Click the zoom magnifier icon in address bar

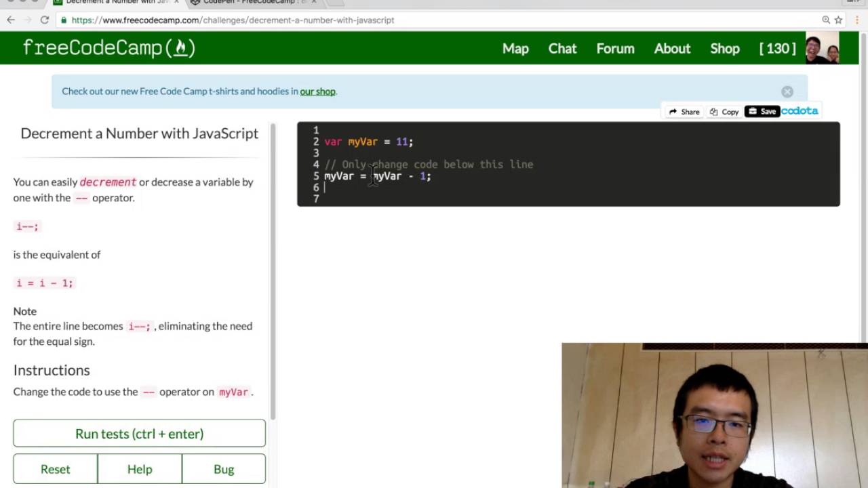click(x=826, y=20)
